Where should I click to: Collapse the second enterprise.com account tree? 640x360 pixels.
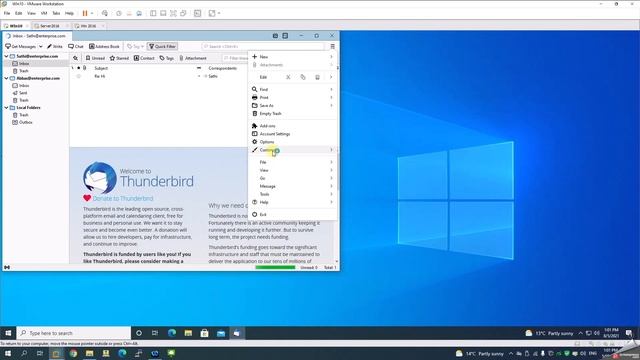click(x=7, y=78)
